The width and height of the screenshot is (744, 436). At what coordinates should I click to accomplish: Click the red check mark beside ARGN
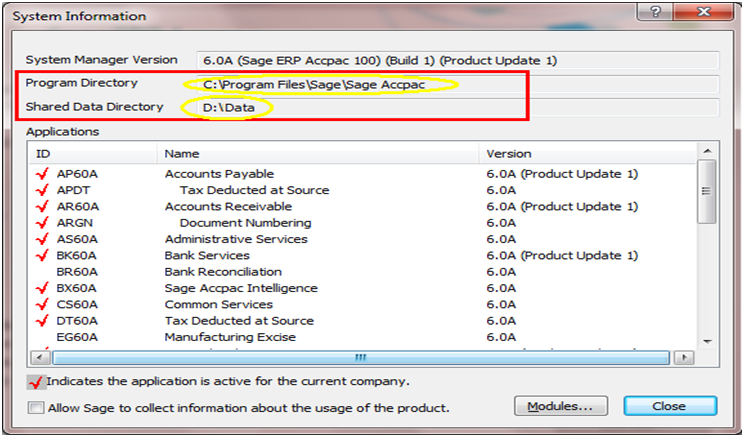[42, 223]
